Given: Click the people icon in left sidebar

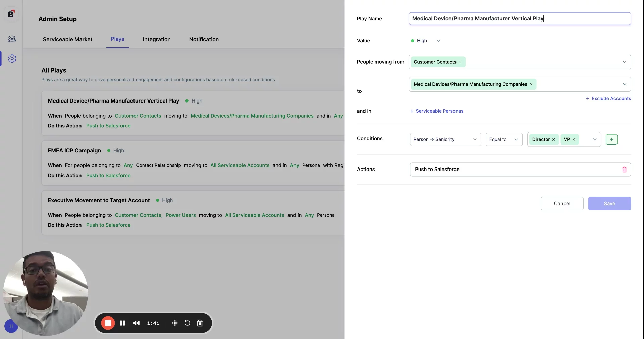Looking at the screenshot, I should 12,39.
